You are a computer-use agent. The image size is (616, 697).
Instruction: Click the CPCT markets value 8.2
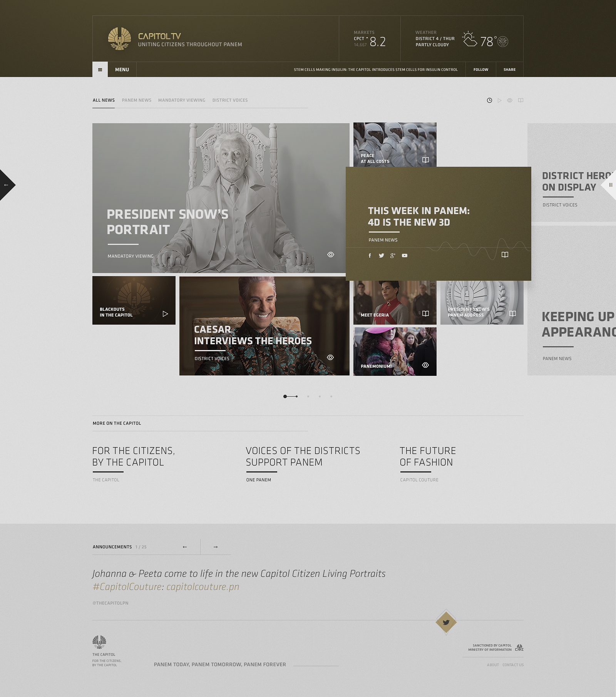tap(378, 42)
